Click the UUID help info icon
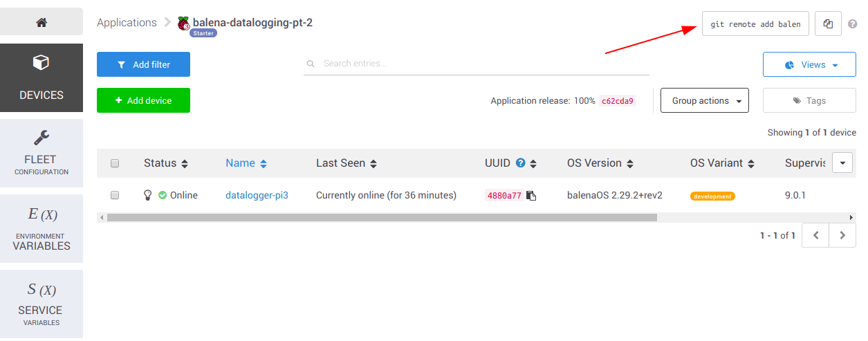Viewport: 868px width, 341px height. pyautogui.click(x=521, y=163)
